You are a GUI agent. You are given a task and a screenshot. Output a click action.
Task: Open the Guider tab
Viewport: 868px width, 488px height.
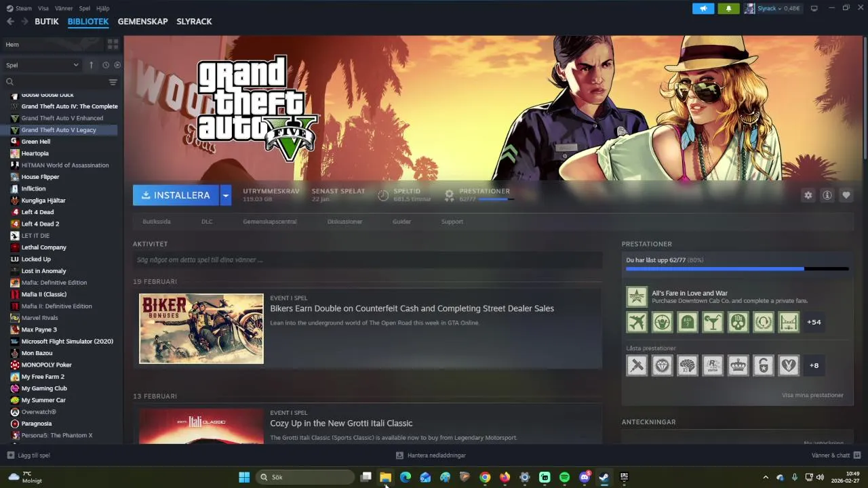click(x=401, y=222)
